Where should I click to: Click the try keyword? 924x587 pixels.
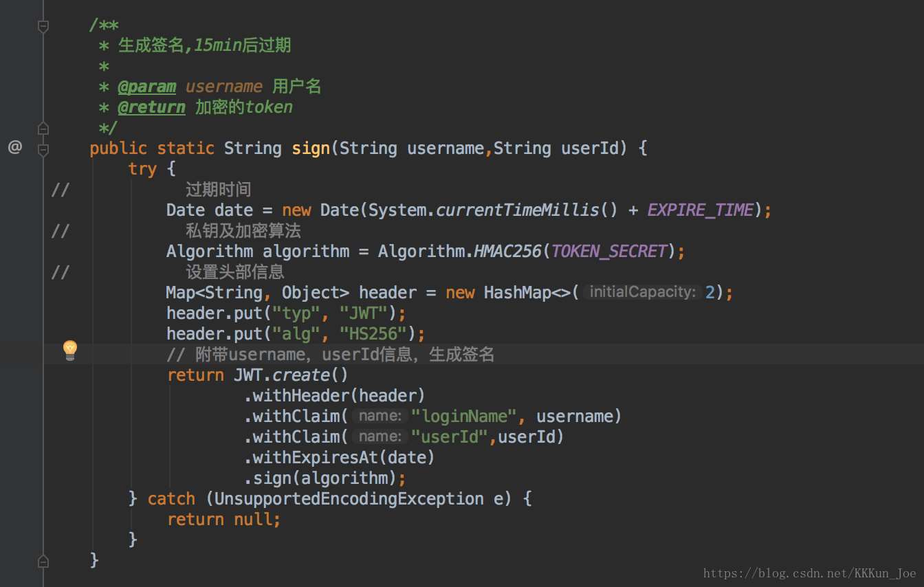click(x=142, y=169)
